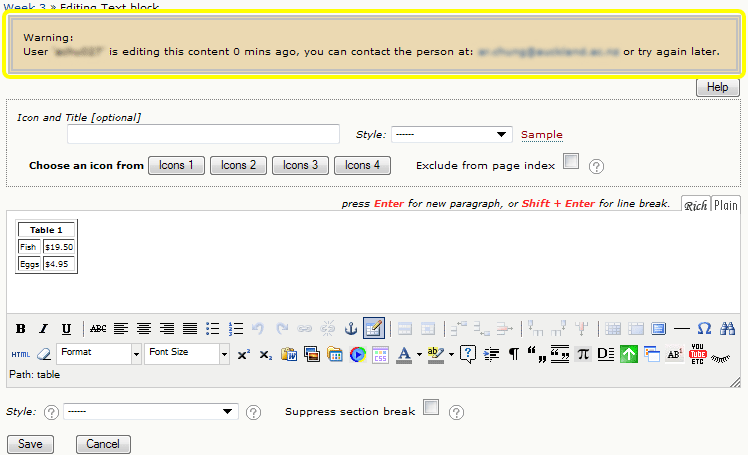Check Exclude from page index box
This screenshot has height=455, width=748.
[571, 161]
